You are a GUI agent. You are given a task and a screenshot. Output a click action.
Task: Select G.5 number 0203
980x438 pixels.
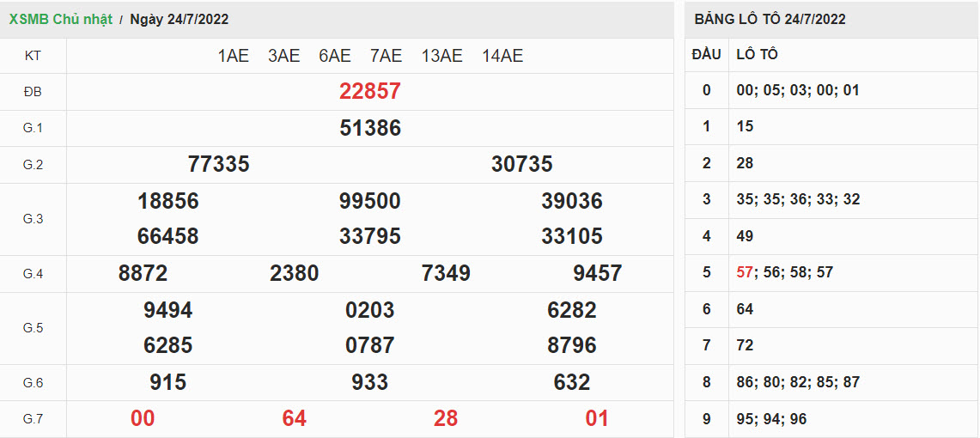point(369,310)
